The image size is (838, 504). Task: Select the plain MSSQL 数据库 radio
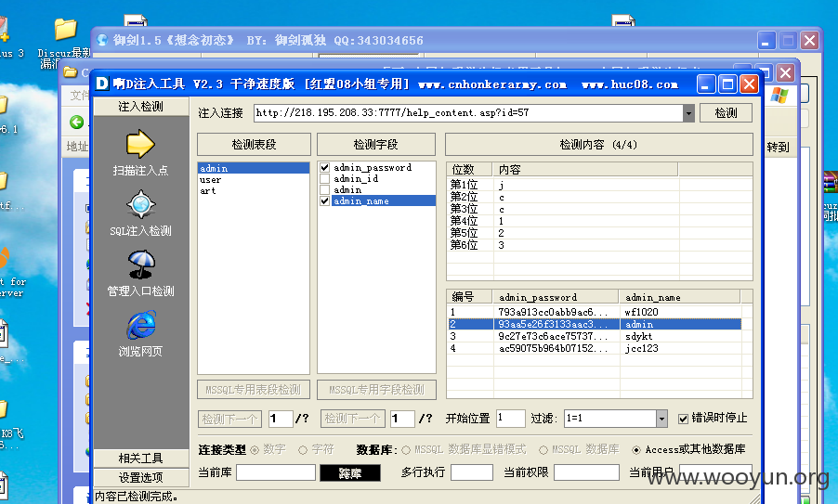tap(543, 450)
